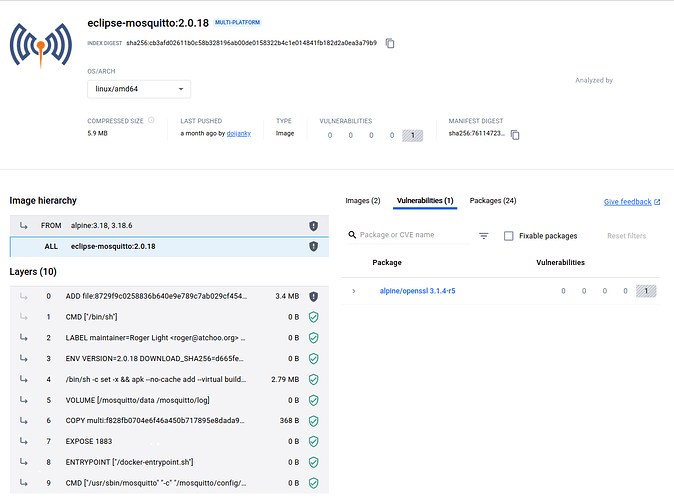Image resolution: width=674 pixels, height=500 pixels.
Task: Open the linux/amd64 OS/ARCH dropdown
Action: coord(139,90)
